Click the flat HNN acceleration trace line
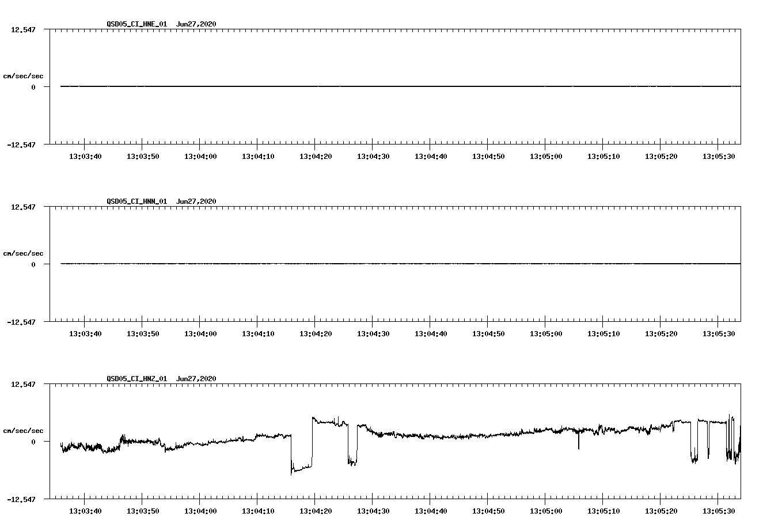The width and height of the screenshot is (782, 532). 400,264
